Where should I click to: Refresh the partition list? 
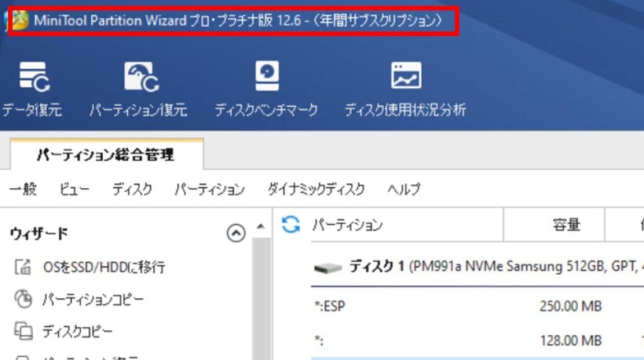pyautogui.click(x=291, y=224)
